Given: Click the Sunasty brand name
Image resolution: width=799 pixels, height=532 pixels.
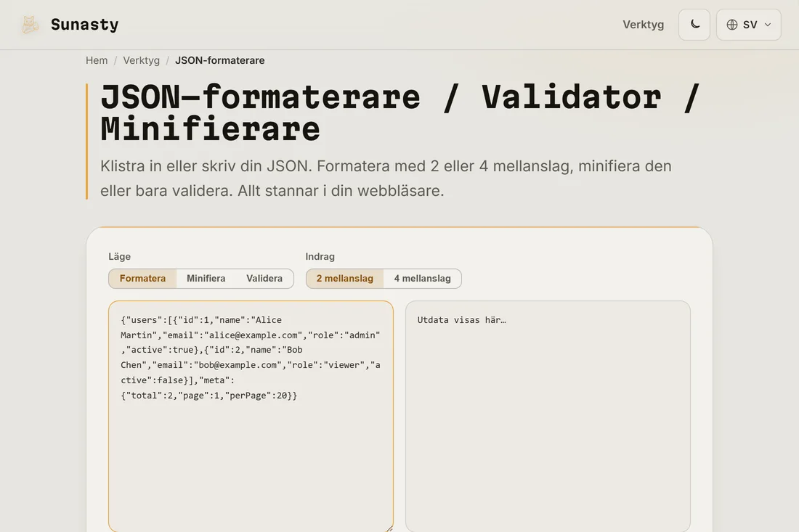Looking at the screenshot, I should (x=84, y=25).
